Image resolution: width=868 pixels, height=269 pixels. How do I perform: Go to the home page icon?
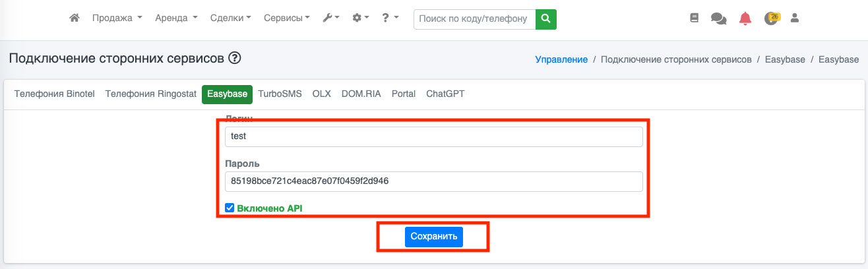coord(75,18)
